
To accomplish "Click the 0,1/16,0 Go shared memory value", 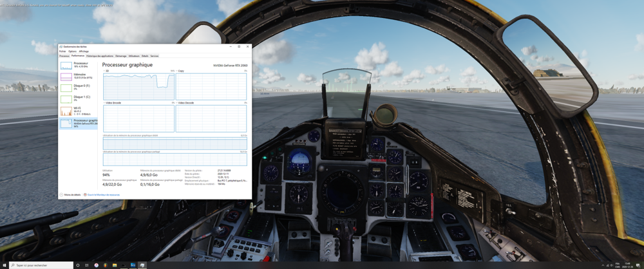I will pyautogui.click(x=150, y=185).
